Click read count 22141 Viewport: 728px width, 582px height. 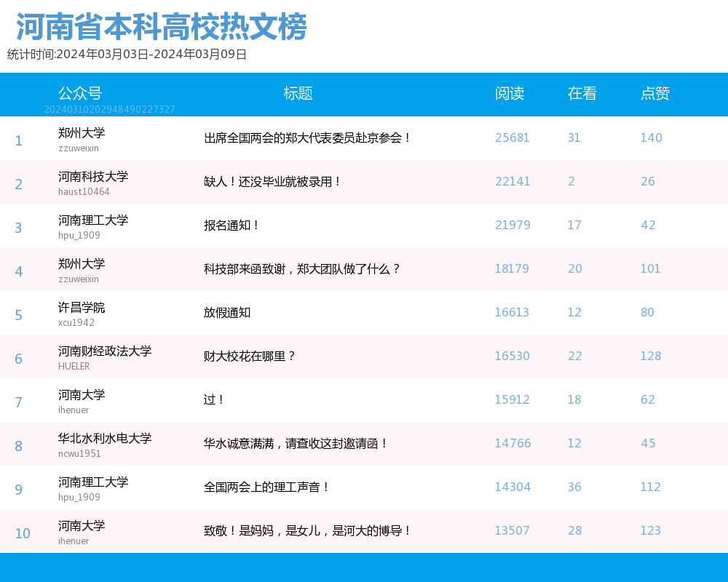click(x=513, y=181)
